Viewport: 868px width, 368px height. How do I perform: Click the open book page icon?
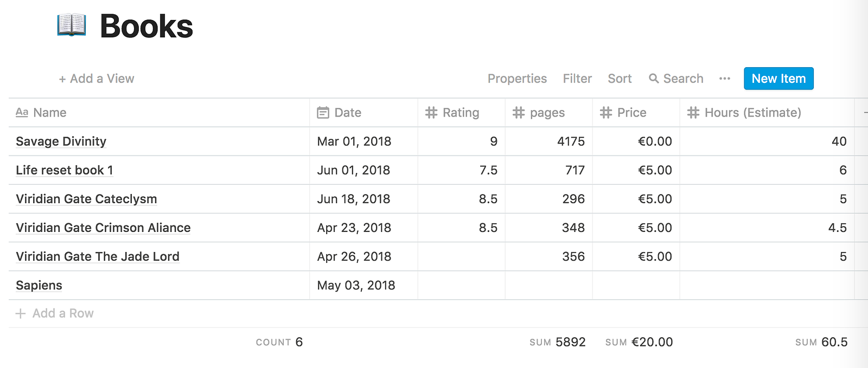[72, 25]
